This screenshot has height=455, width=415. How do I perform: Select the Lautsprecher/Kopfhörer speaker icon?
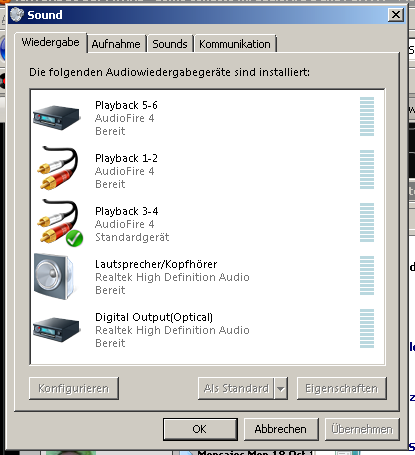point(54,276)
